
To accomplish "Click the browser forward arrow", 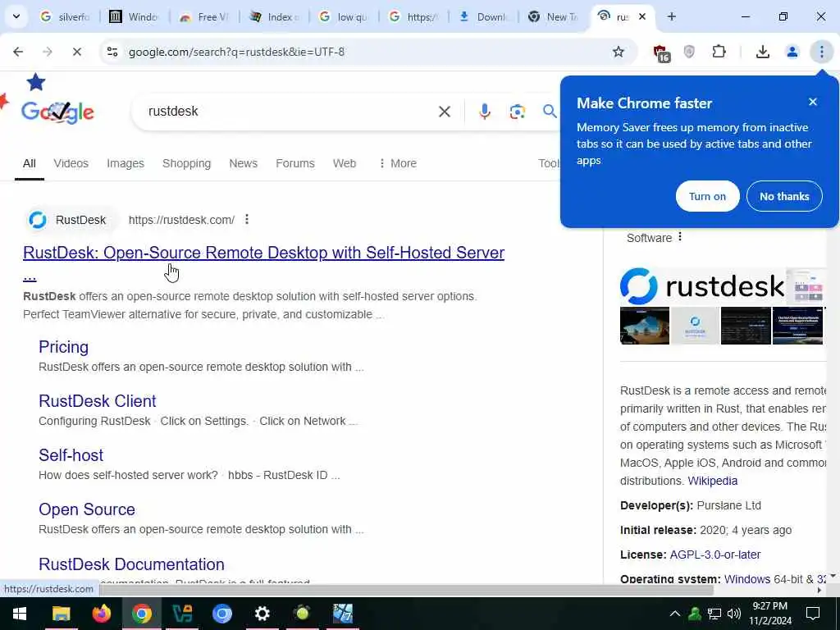I will [x=48, y=52].
